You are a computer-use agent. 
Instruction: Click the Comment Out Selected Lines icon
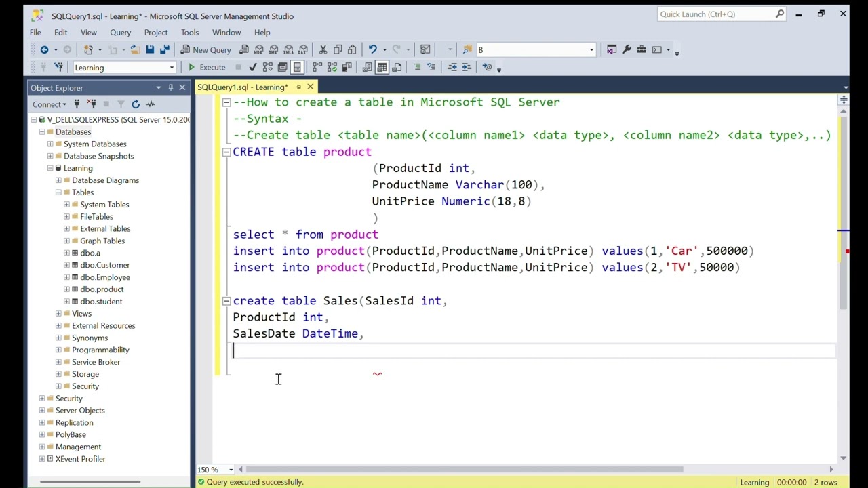click(x=417, y=67)
